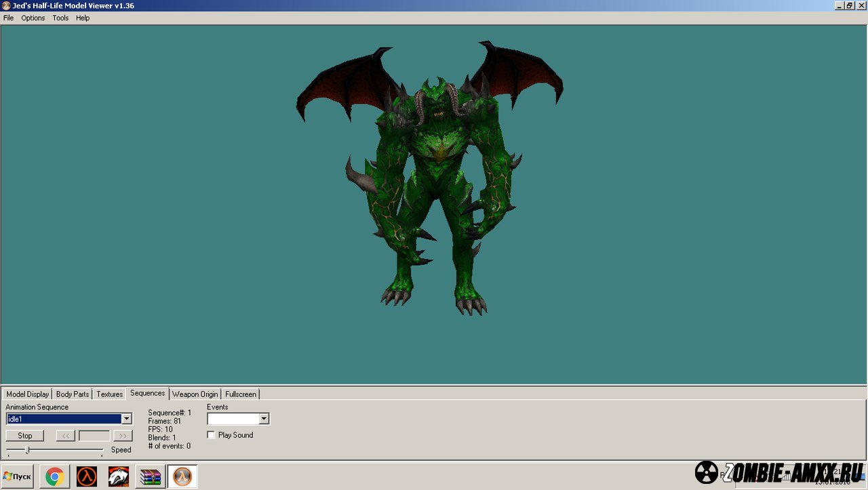Click the '# of events: 0' text
Image resolution: width=868 pixels, height=490 pixels.
[169, 446]
